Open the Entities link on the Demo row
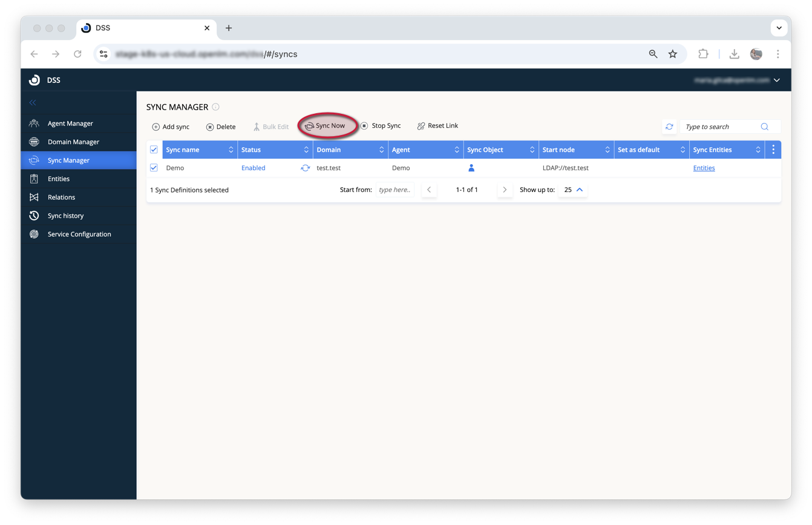Image resolution: width=812 pixels, height=525 pixels. (704, 168)
